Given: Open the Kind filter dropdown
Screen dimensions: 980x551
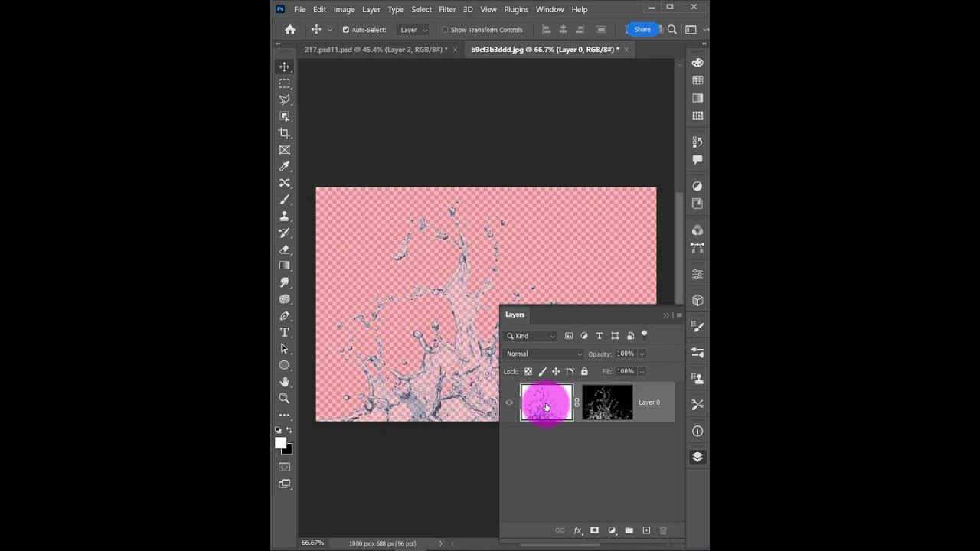Looking at the screenshot, I should pyautogui.click(x=531, y=336).
